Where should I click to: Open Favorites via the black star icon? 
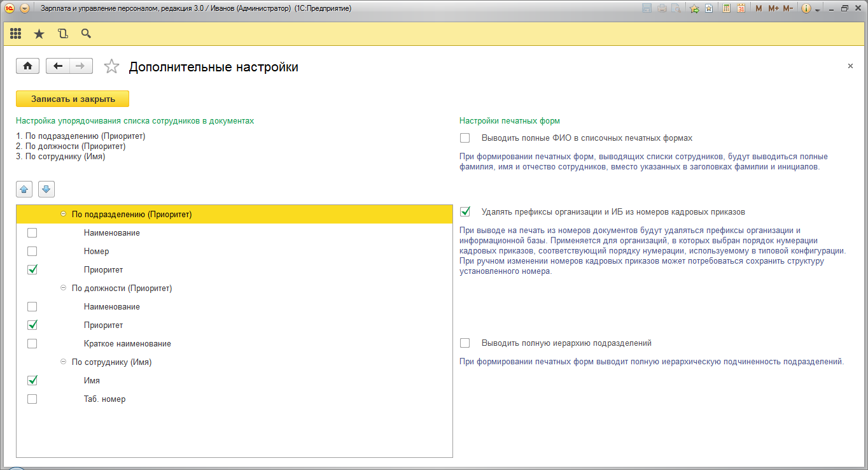pos(39,34)
